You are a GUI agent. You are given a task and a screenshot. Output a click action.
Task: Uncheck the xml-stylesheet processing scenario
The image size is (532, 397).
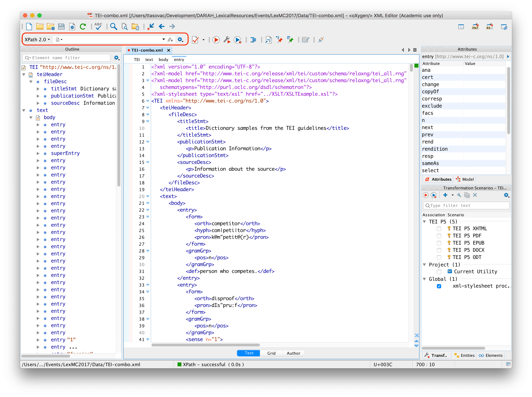coord(439,286)
